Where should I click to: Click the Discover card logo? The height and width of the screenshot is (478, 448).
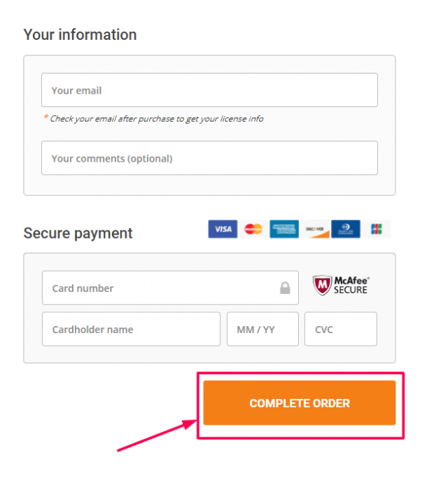pos(315,229)
